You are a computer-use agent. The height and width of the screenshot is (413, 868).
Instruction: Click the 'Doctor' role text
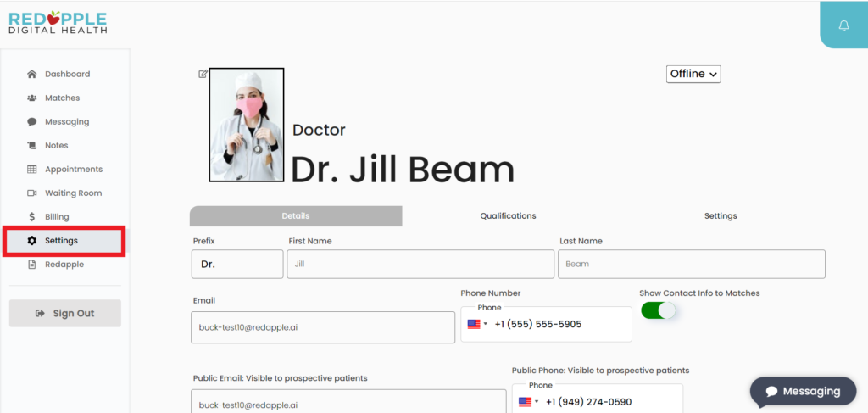(319, 130)
